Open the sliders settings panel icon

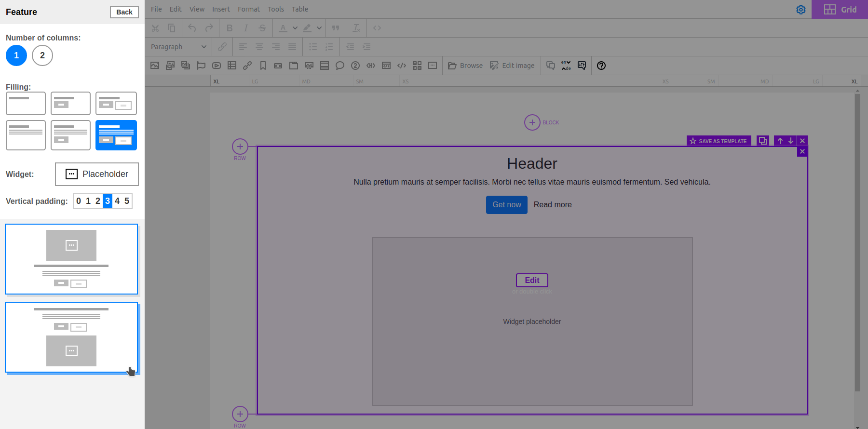[582, 66]
